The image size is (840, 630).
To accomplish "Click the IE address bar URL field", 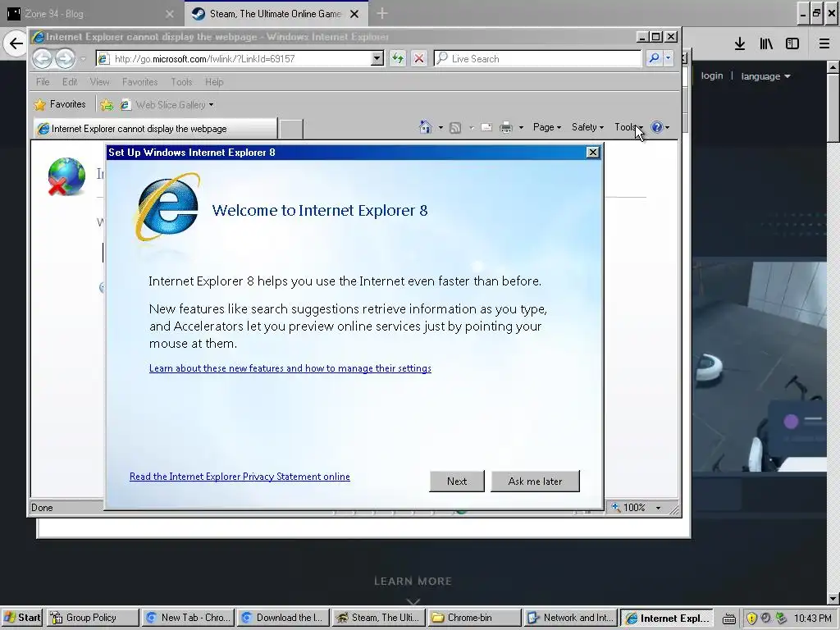I will [241, 58].
